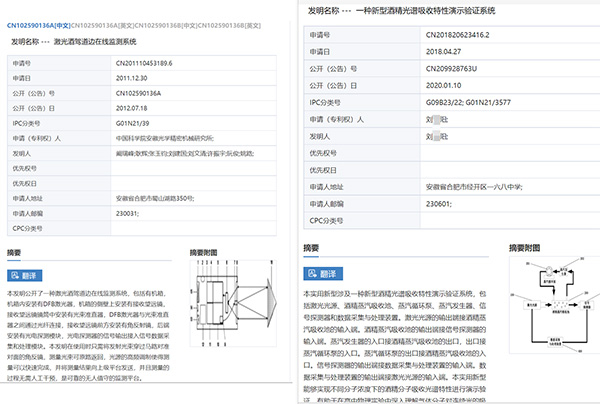This screenshot has height=404, width=600.
Task: Click the 申请人地址 label in the right table
Action: click(x=326, y=187)
